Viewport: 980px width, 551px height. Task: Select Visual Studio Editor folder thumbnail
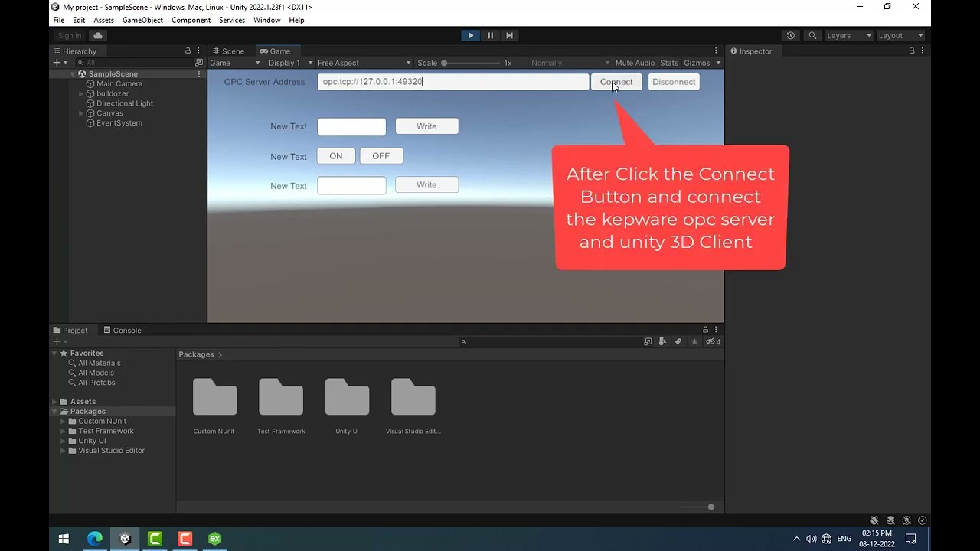[413, 397]
